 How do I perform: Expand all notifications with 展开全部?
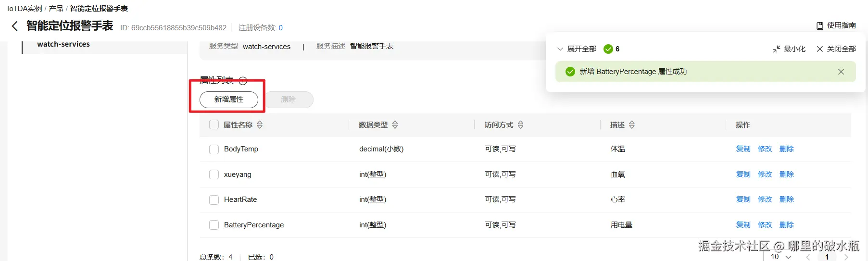click(577, 49)
